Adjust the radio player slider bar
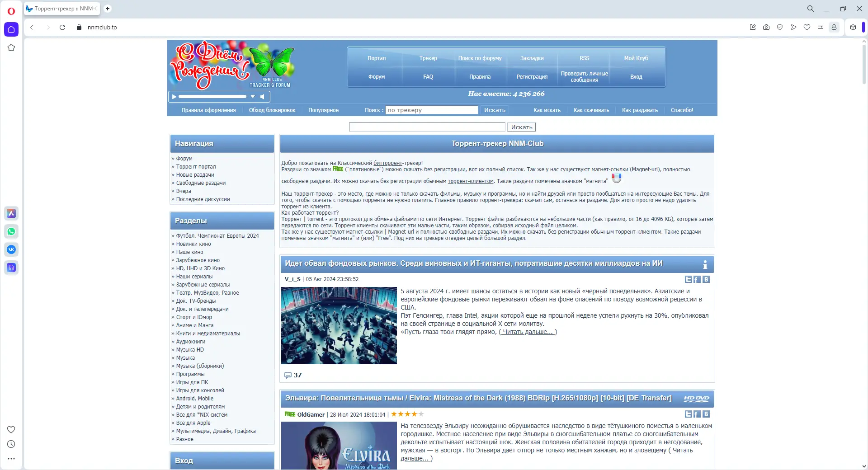 [212, 97]
